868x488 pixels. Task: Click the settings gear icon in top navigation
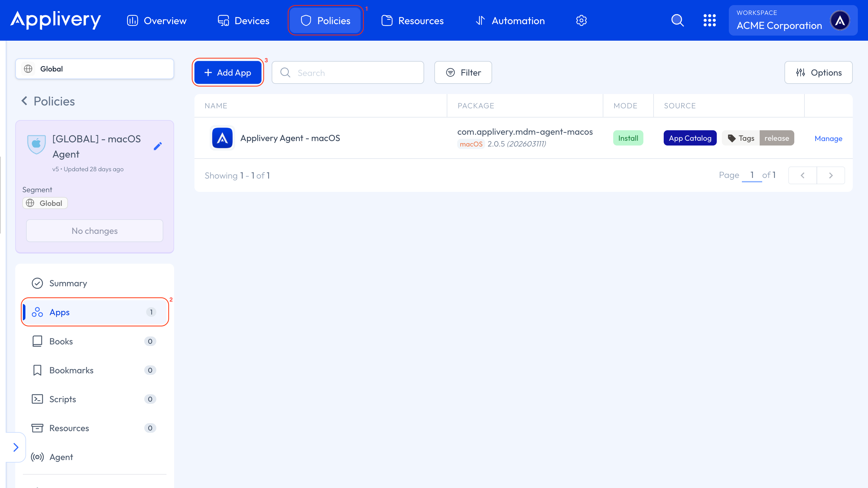581,21
